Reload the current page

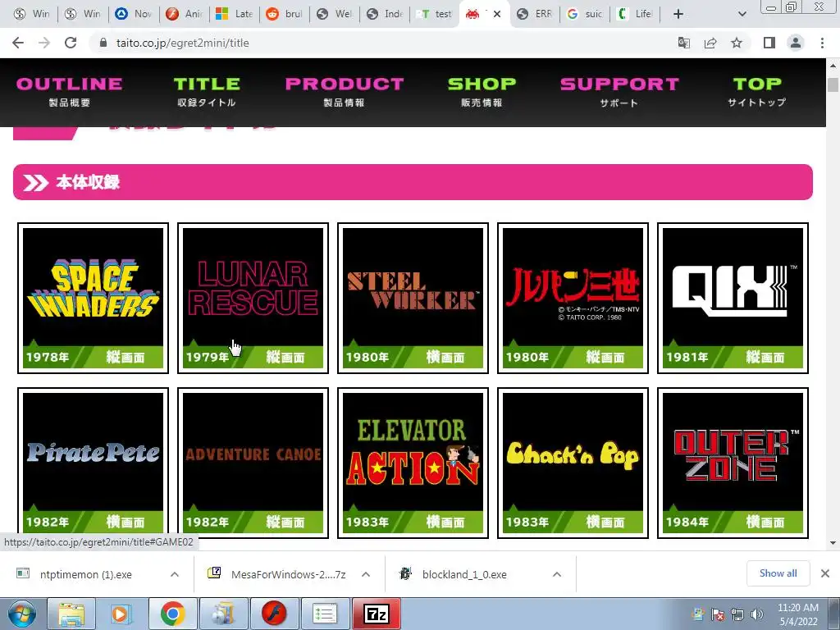(x=71, y=43)
